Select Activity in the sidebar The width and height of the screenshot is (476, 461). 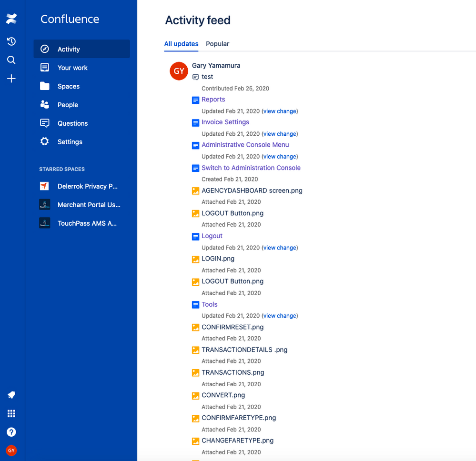(81, 49)
